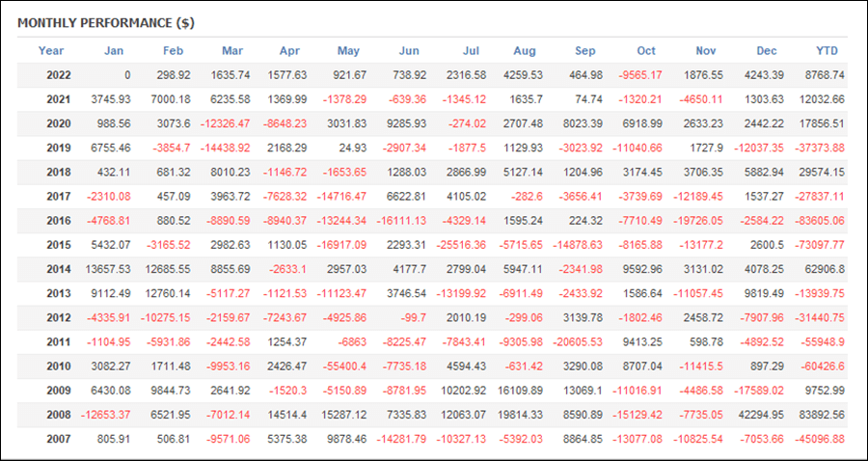Image resolution: width=868 pixels, height=461 pixels.
Task: Select the Oct column header
Action: (646, 51)
